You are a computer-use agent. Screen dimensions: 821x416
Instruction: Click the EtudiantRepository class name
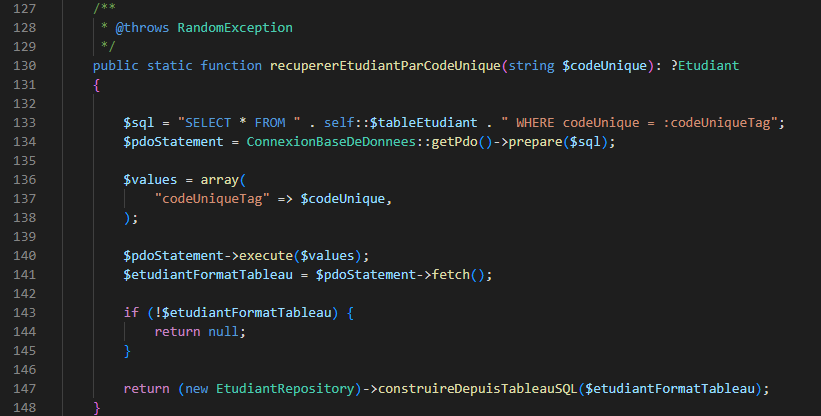coord(285,389)
